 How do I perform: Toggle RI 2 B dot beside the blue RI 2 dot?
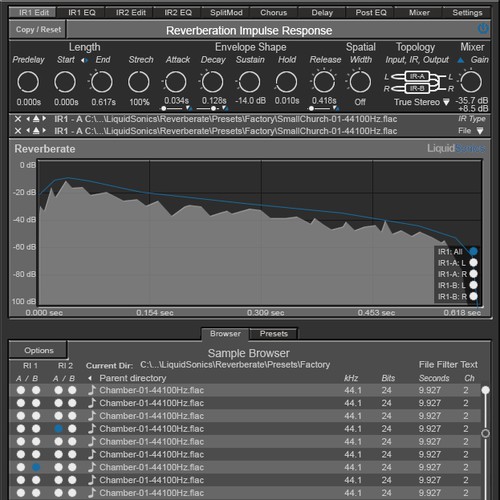[x=72, y=429]
